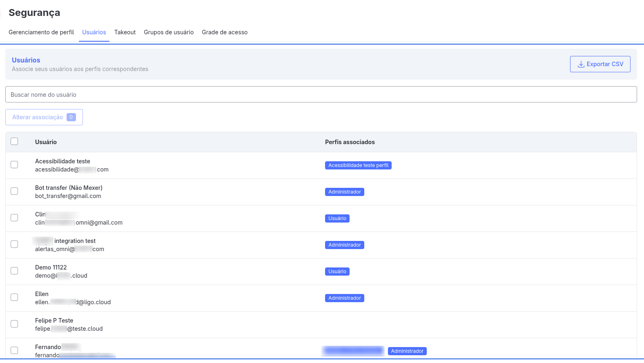Click the Usuário badge for Demo 11122
Viewport: 644px width, 363px height.
coord(337,272)
